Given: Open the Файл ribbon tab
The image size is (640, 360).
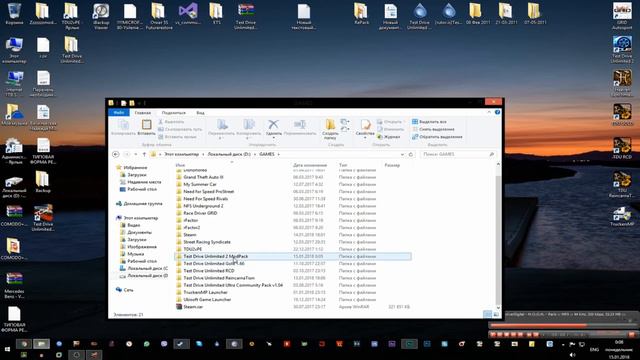Looking at the screenshot, I should click(119, 113).
